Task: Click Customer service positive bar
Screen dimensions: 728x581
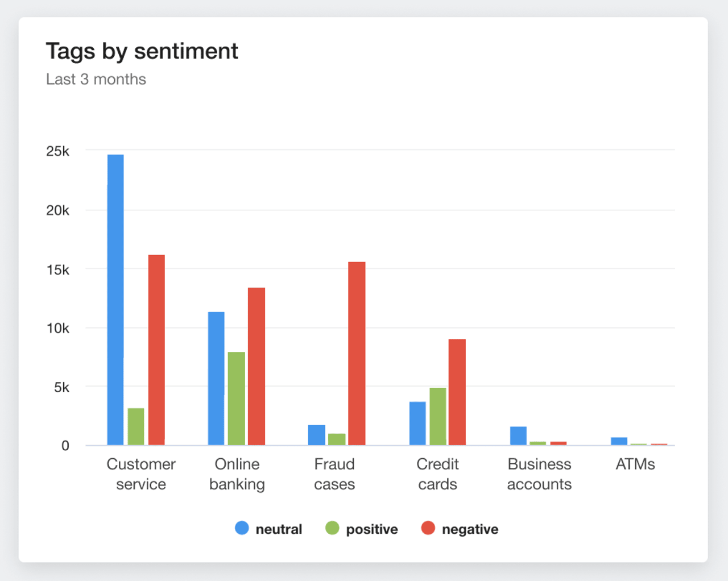Action: tap(136, 426)
